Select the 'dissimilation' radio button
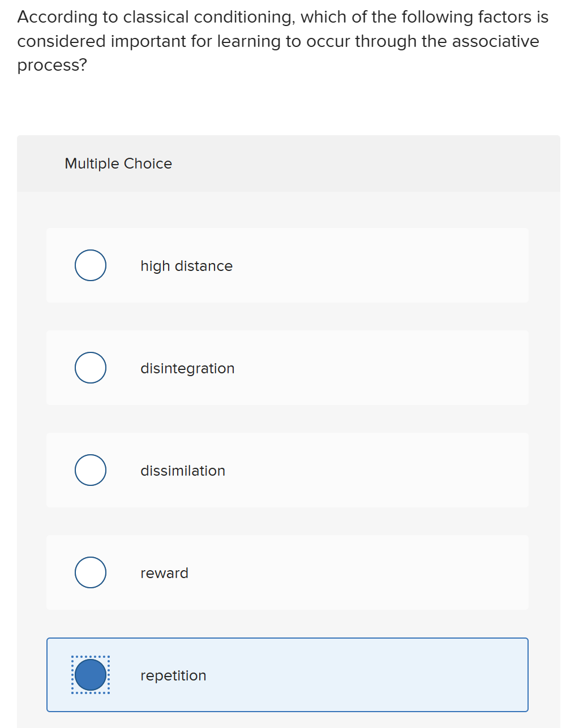579x728 pixels. click(90, 470)
